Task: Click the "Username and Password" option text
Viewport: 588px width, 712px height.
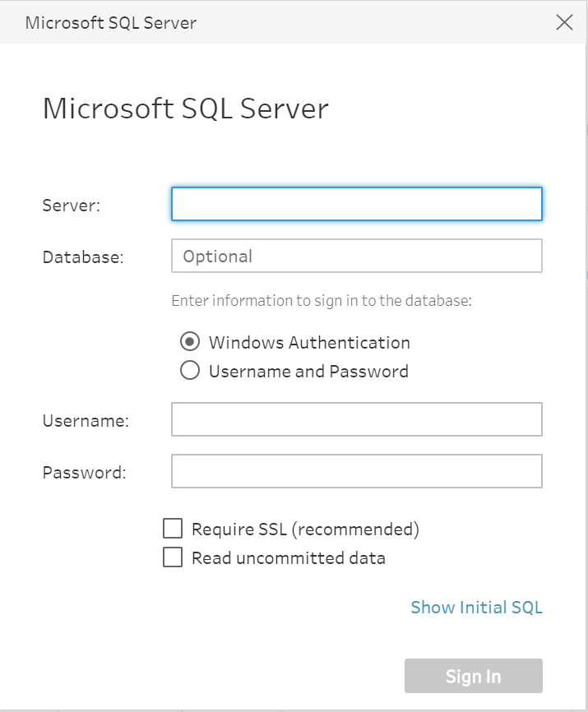Action: [x=308, y=371]
